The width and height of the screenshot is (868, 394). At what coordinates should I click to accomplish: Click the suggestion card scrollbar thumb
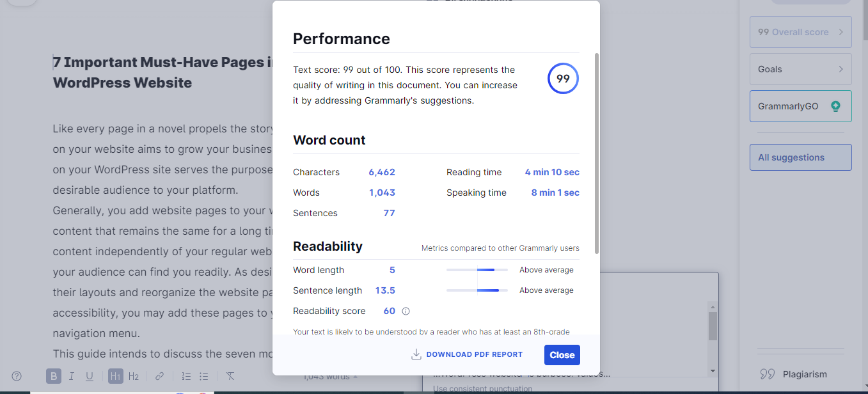[713, 326]
